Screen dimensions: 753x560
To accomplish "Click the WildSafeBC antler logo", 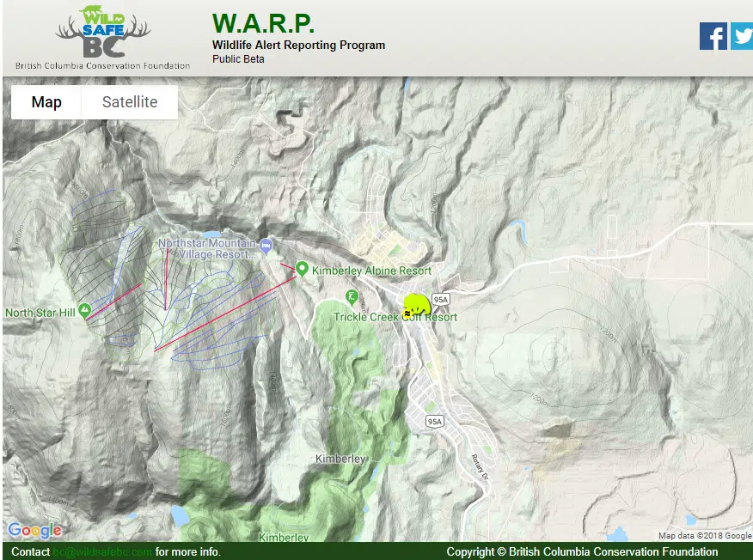I will pos(102,33).
